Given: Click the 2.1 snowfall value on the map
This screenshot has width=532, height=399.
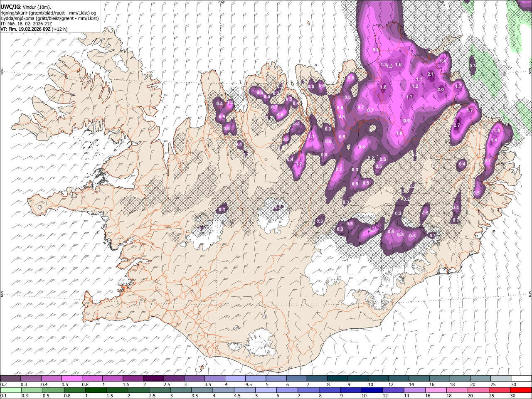Looking at the screenshot, I should [431, 74].
